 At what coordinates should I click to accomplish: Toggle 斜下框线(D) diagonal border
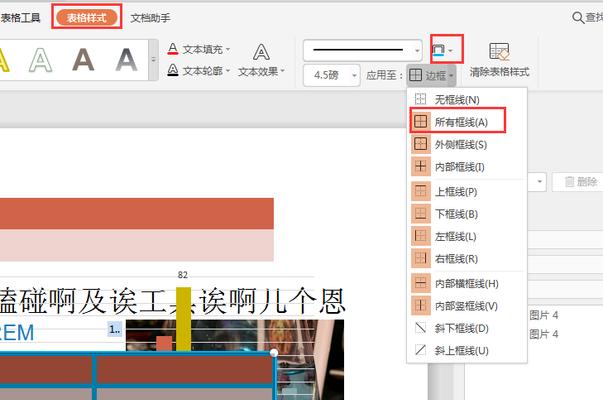pos(466,328)
